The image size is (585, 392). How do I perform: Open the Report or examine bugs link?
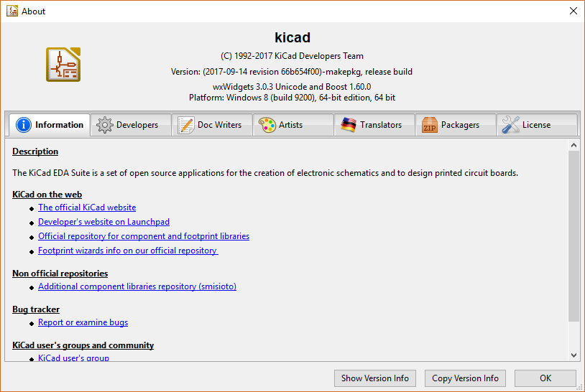point(83,322)
